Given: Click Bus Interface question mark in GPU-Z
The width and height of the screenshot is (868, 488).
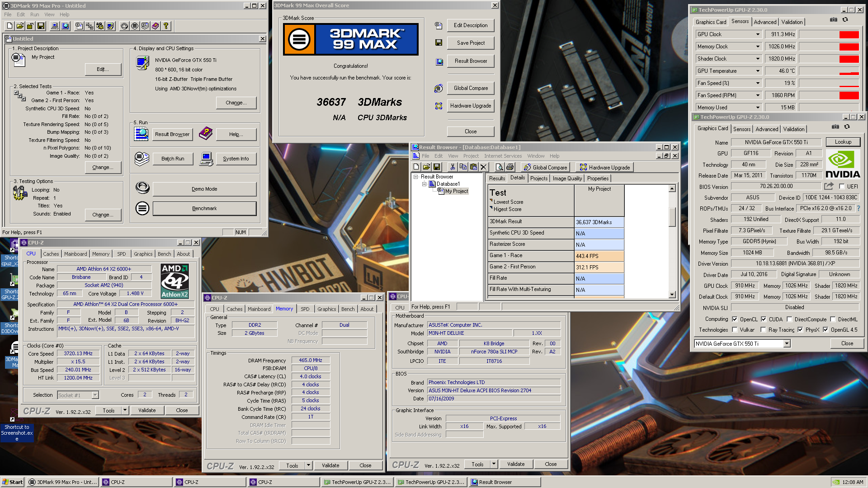Looking at the screenshot, I should [859, 208].
